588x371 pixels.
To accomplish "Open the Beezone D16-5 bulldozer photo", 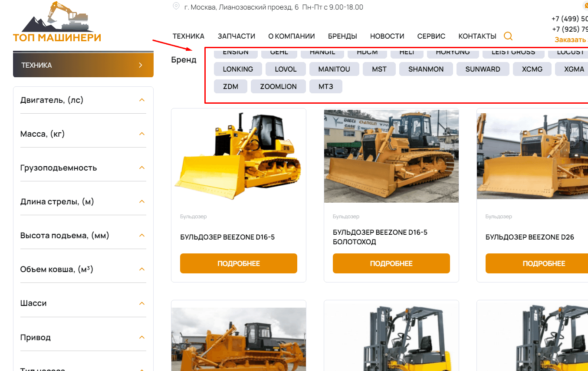I will pos(239,156).
